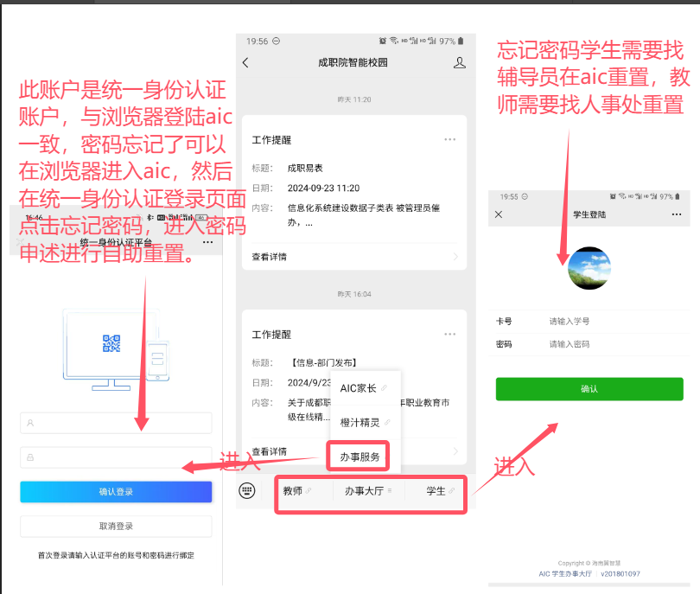Open more options on the second 工作提醒 card
This screenshot has width=700, height=594.
pos(449,334)
